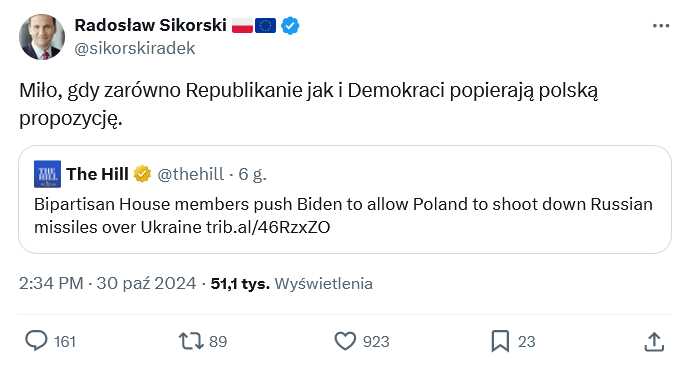Open the Radosław Sikorski display name
This screenshot has height=368, width=690.
[x=150, y=26]
